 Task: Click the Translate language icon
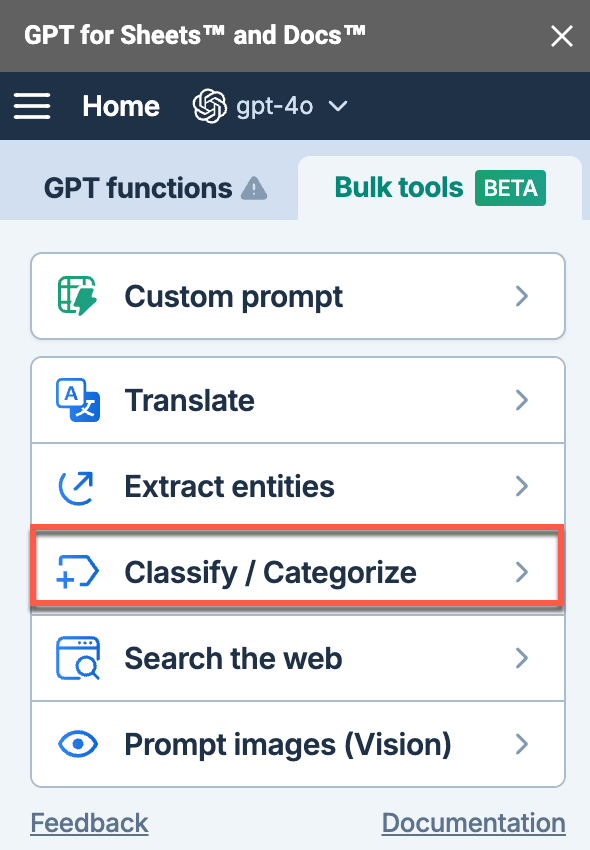point(78,400)
